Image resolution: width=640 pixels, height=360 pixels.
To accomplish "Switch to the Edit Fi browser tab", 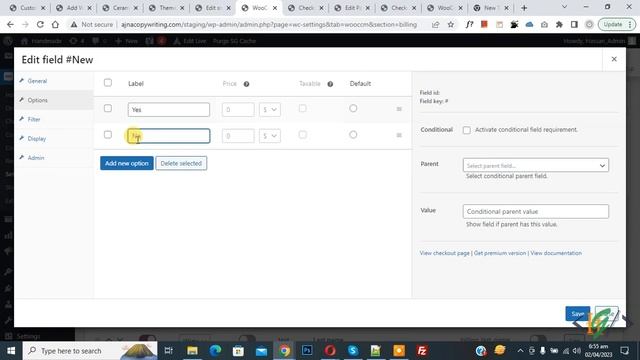I will click(352, 8).
